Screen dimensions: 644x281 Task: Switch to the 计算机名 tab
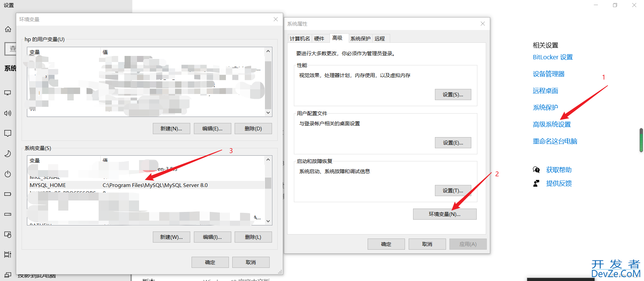tap(300, 39)
